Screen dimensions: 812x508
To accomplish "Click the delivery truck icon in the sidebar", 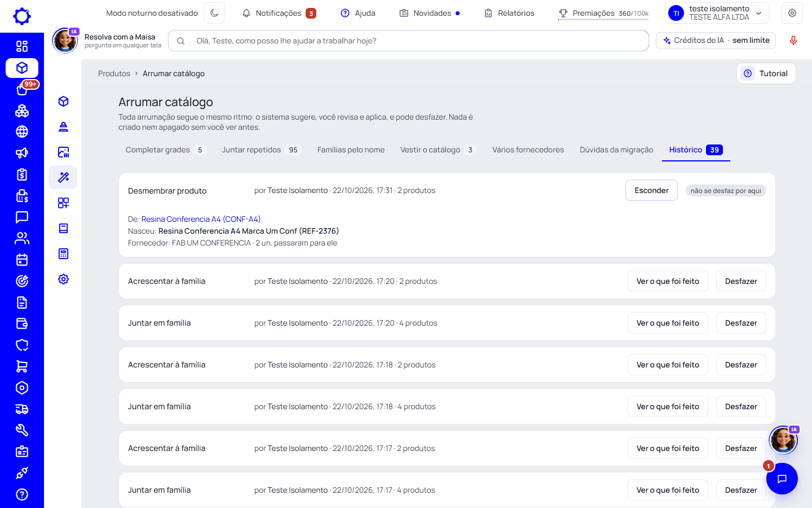I will pos(22,409).
